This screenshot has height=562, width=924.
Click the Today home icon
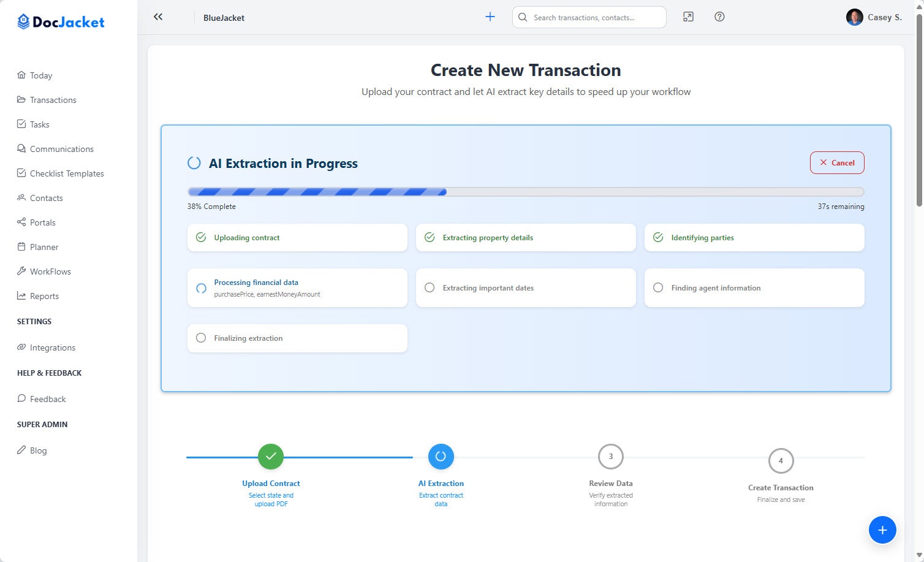pyautogui.click(x=21, y=75)
